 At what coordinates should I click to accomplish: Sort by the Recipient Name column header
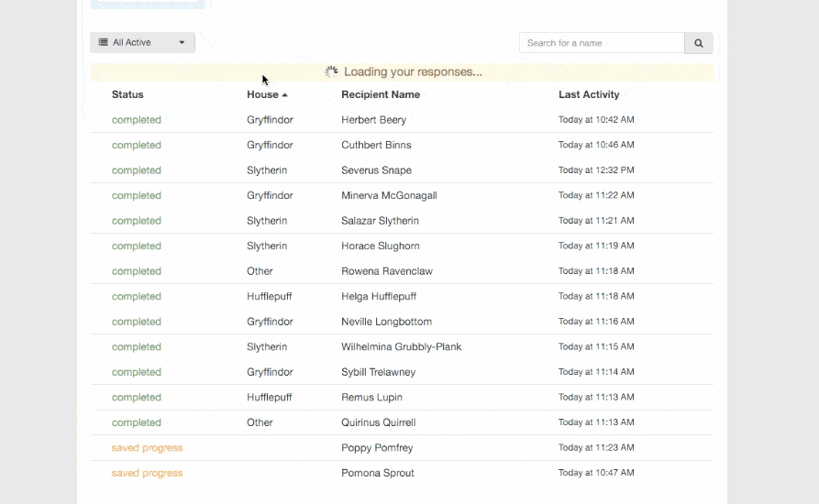pyautogui.click(x=381, y=94)
